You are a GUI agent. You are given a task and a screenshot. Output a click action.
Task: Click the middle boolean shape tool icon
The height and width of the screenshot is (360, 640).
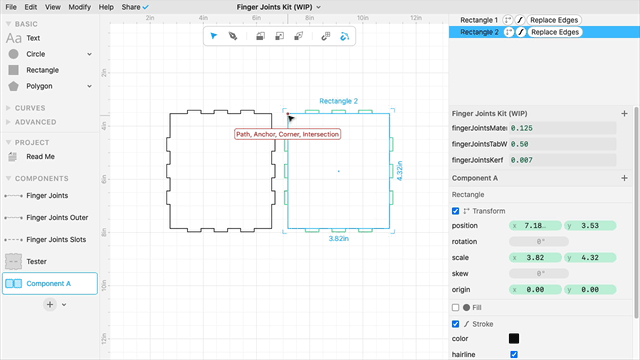pyautogui.click(x=280, y=36)
